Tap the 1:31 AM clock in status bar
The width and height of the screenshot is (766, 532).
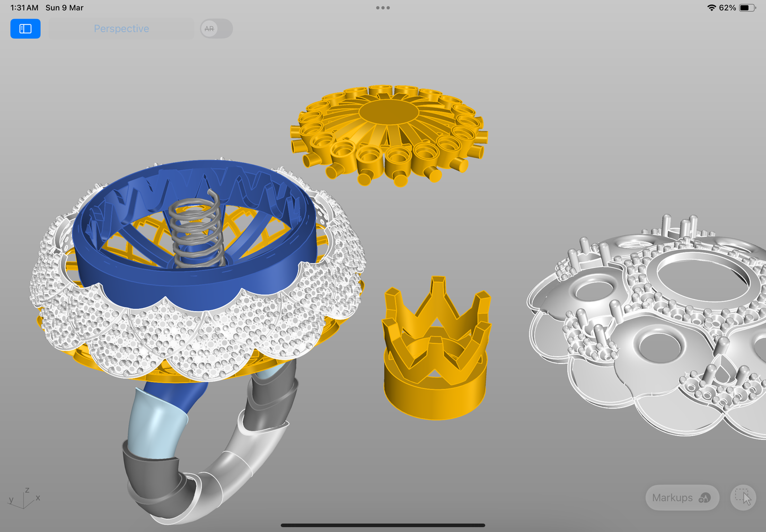click(x=24, y=8)
